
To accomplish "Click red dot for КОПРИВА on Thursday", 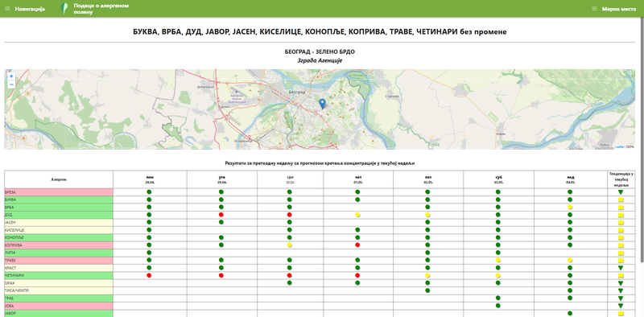I will [357, 245].
